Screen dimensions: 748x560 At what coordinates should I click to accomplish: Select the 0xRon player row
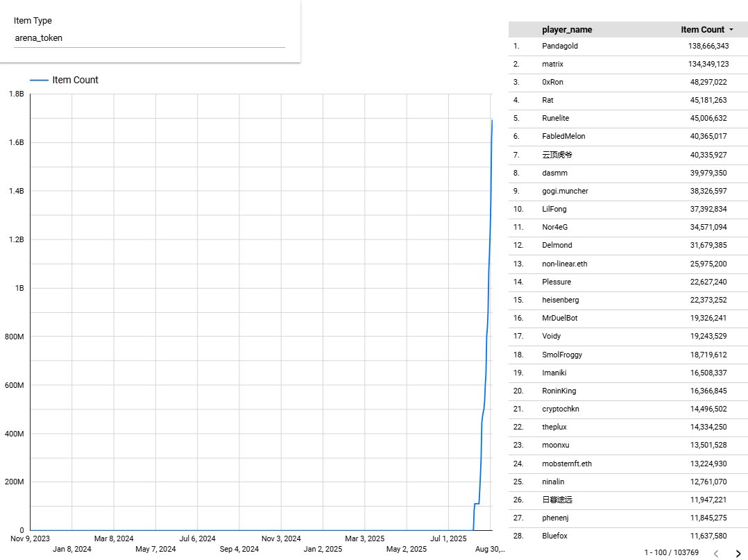(628, 83)
